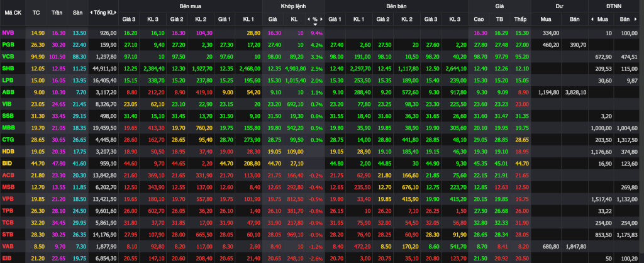This screenshot has width=644, height=263.
Task: Select NVB stock symbol
Action: pos(8,33)
